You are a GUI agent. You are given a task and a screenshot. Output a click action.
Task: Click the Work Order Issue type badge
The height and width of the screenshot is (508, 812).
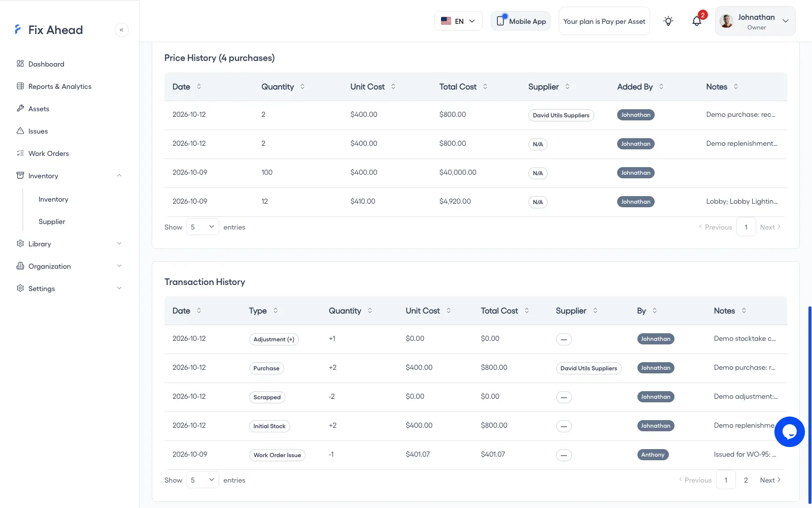click(277, 455)
